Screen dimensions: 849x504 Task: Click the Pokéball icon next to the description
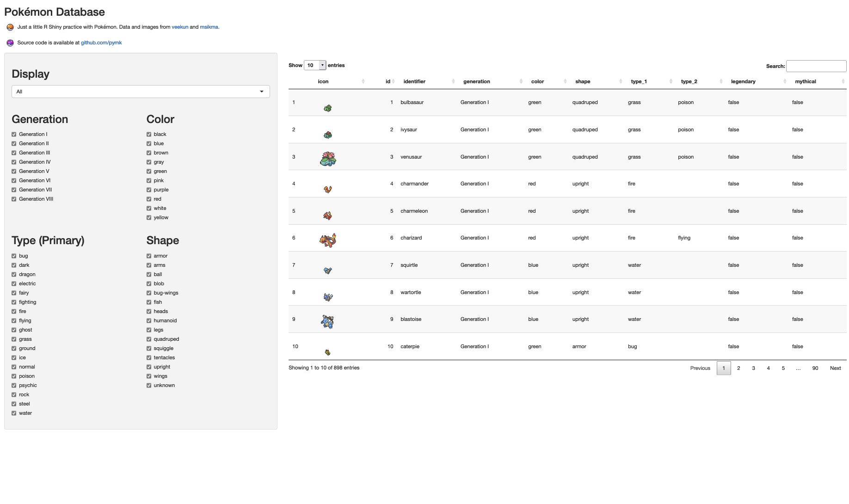pos(9,27)
